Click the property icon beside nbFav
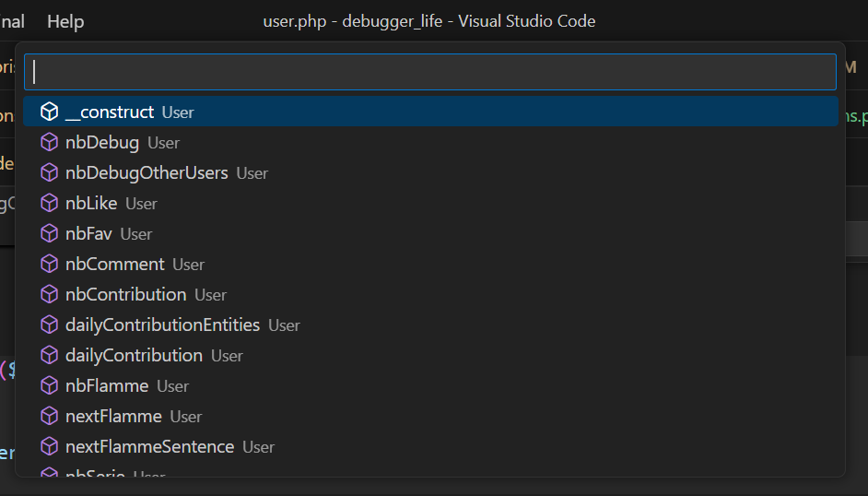This screenshot has width=868, height=496. pos(49,233)
